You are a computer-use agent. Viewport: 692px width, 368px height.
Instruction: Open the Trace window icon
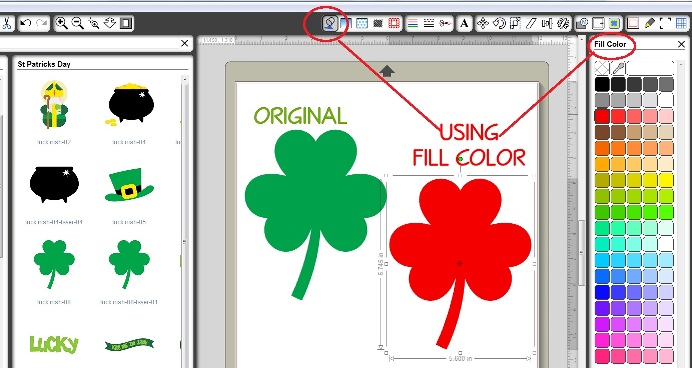(582, 23)
